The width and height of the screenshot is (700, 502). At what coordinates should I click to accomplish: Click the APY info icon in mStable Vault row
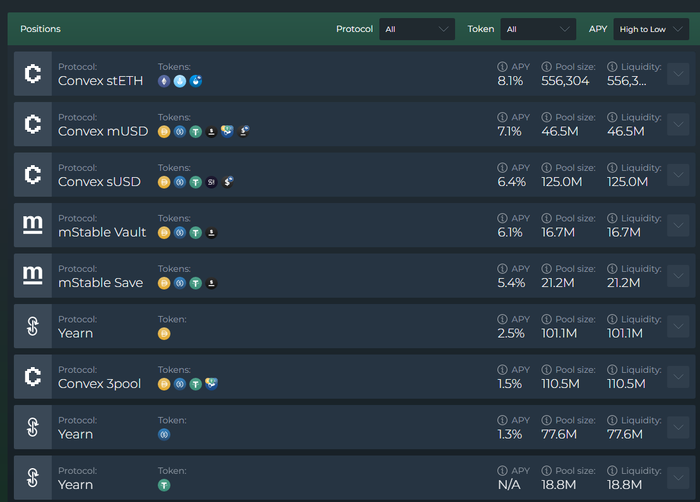point(502,218)
